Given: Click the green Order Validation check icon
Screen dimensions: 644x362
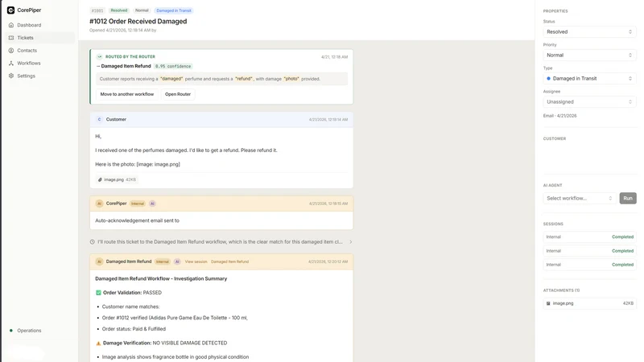Looking at the screenshot, I should [x=98, y=293].
